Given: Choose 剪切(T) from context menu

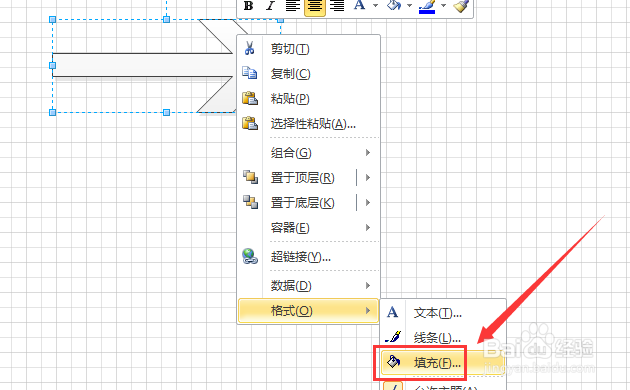Looking at the screenshot, I should click(x=308, y=49).
